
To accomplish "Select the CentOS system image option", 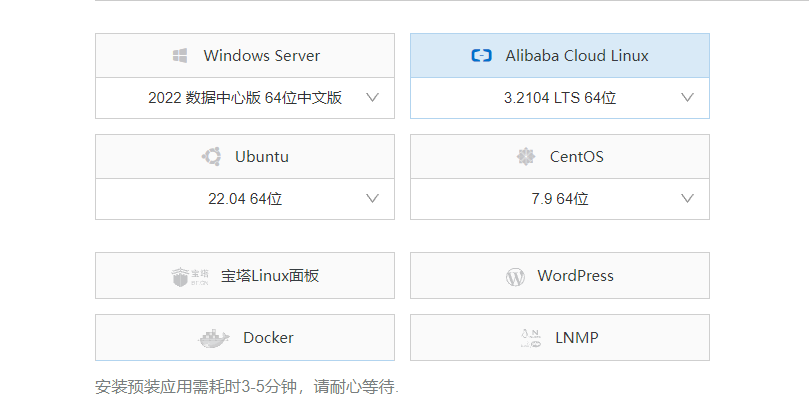I will (560, 157).
